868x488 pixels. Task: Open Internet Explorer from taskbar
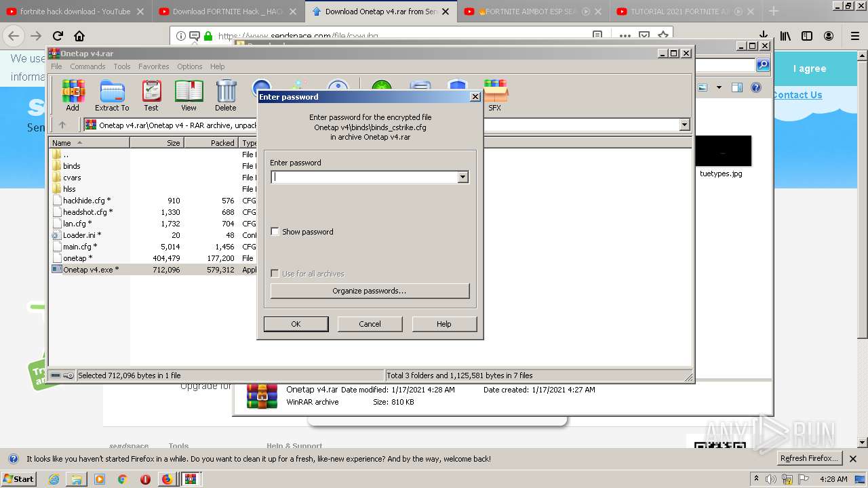pos(54,479)
